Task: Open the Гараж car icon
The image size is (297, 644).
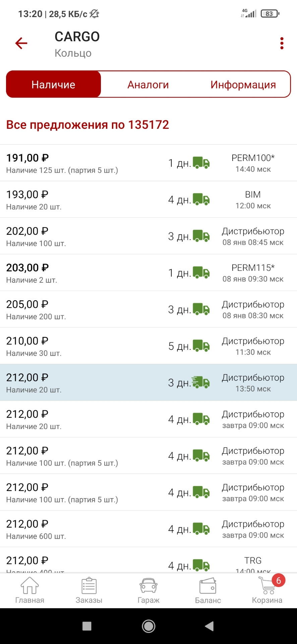Action: pyautogui.click(x=148, y=590)
